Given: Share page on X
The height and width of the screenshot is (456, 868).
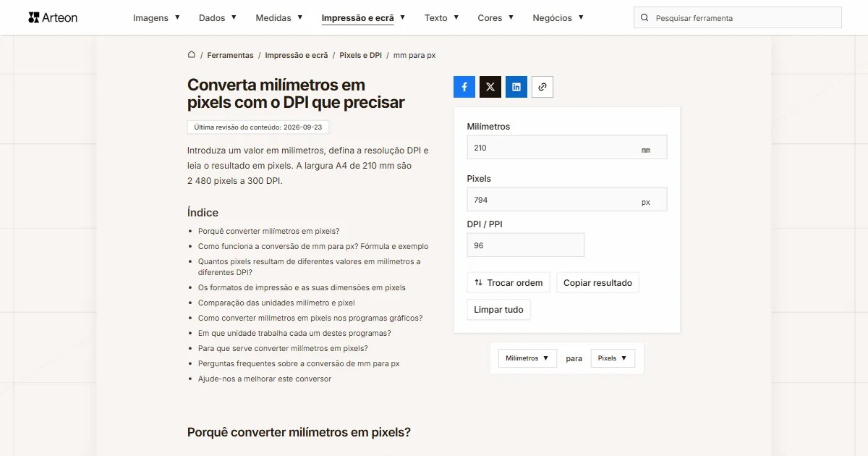Looking at the screenshot, I should 490,87.
